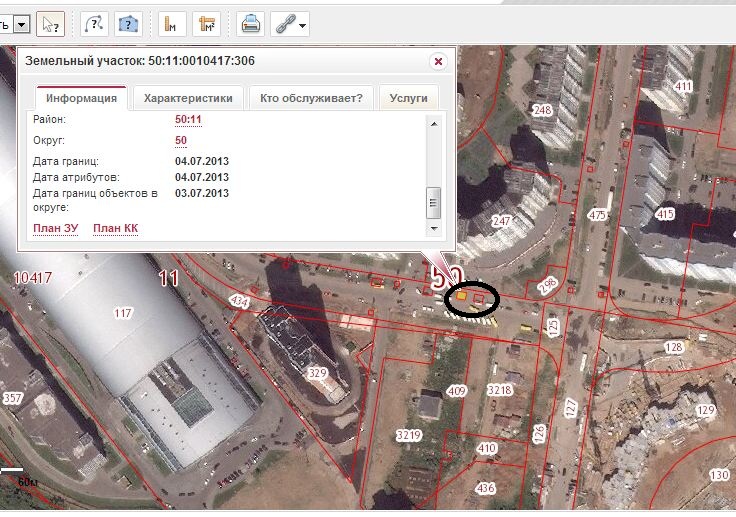The image size is (736, 517).
Task: Click the popup scrollbar's down arrow
Action: pos(434,231)
